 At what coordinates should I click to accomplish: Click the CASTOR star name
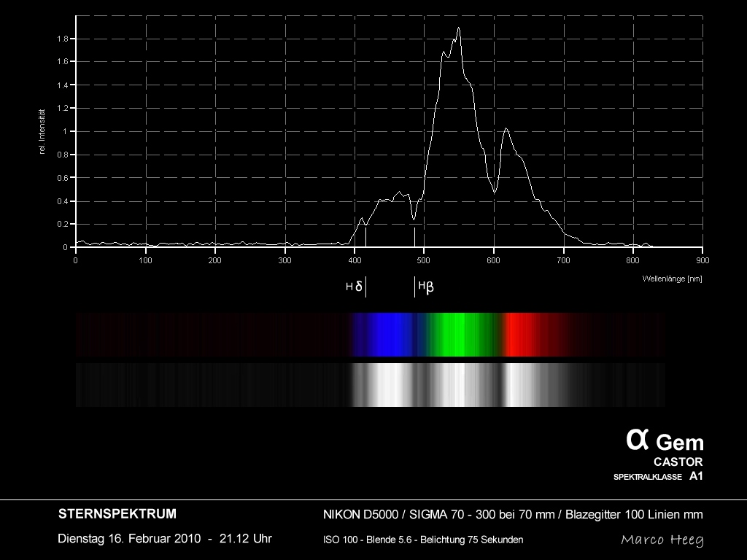(x=678, y=462)
